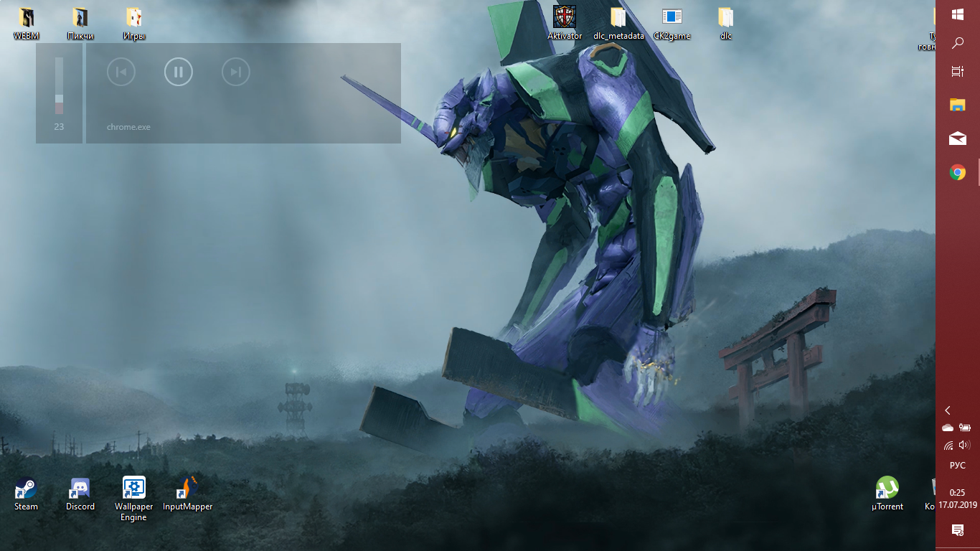980x551 pixels.
Task: Open the speaker volume tray icon
Action: click(964, 446)
